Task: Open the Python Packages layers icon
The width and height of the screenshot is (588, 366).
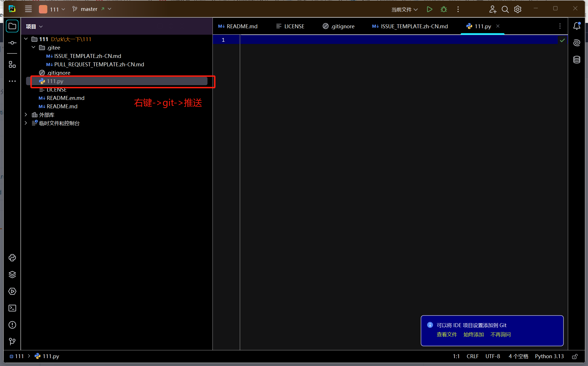Action: (12, 274)
